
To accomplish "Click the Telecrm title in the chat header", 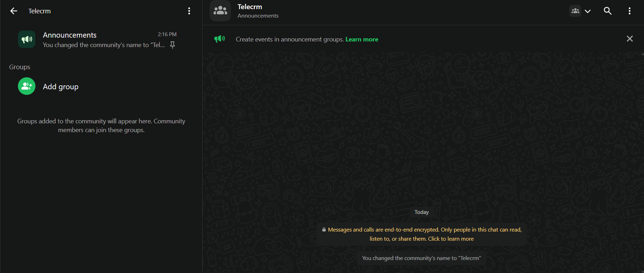I will coord(250,7).
